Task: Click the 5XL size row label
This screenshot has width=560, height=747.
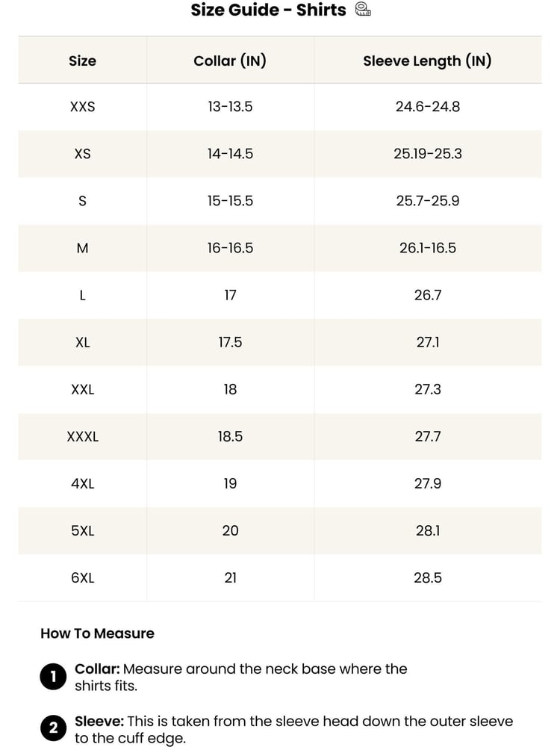Action: 82,530
